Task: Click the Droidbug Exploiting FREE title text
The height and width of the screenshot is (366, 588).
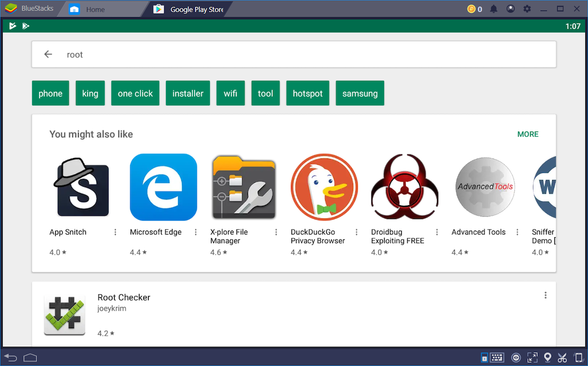Action: click(397, 236)
